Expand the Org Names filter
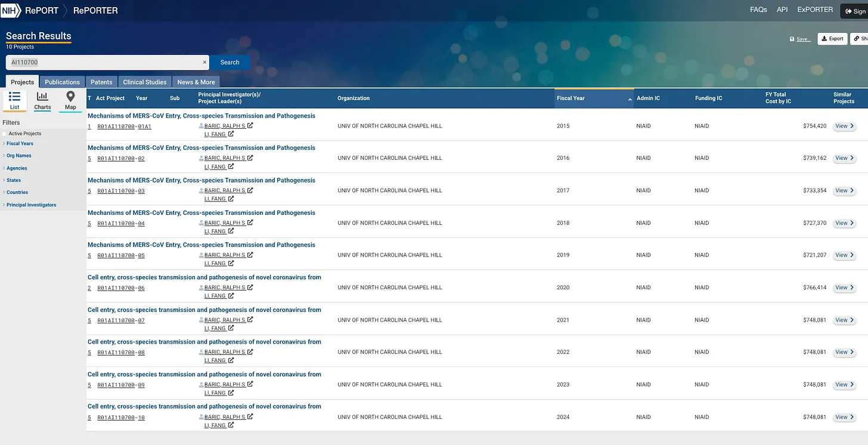 point(18,156)
